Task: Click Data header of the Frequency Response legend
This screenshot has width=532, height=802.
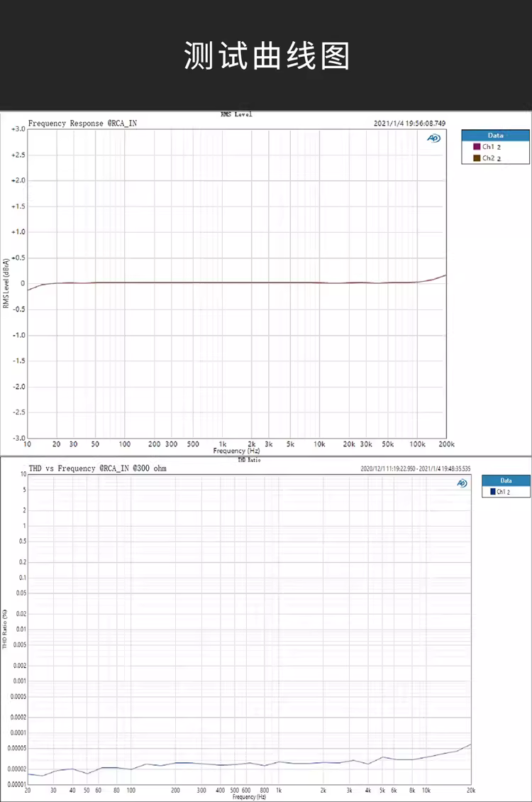Action: pyautogui.click(x=495, y=135)
